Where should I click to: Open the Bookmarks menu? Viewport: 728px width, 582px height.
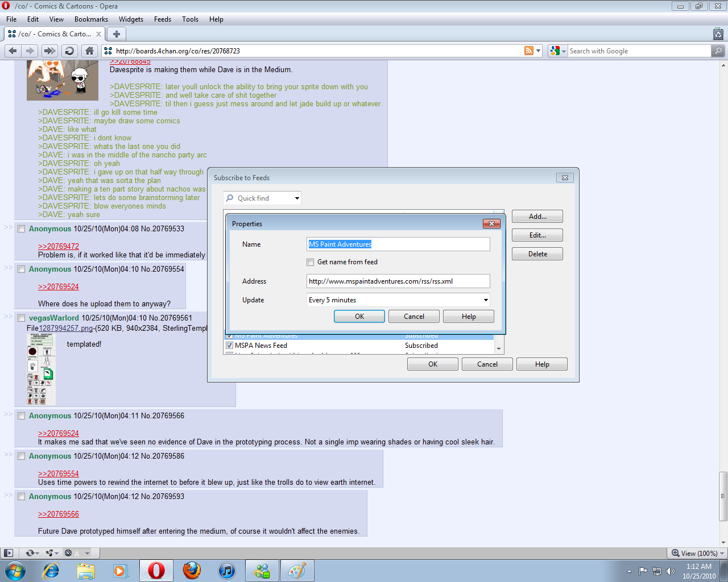point(91,19)
